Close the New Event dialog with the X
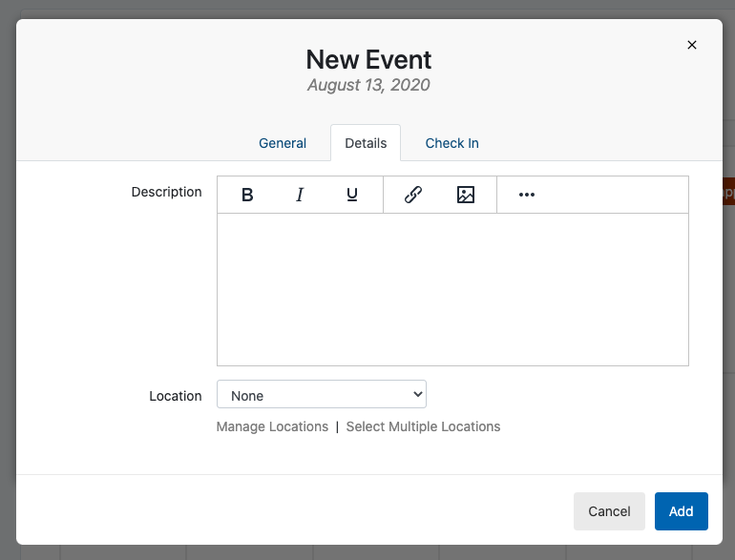 coord(692,45)
